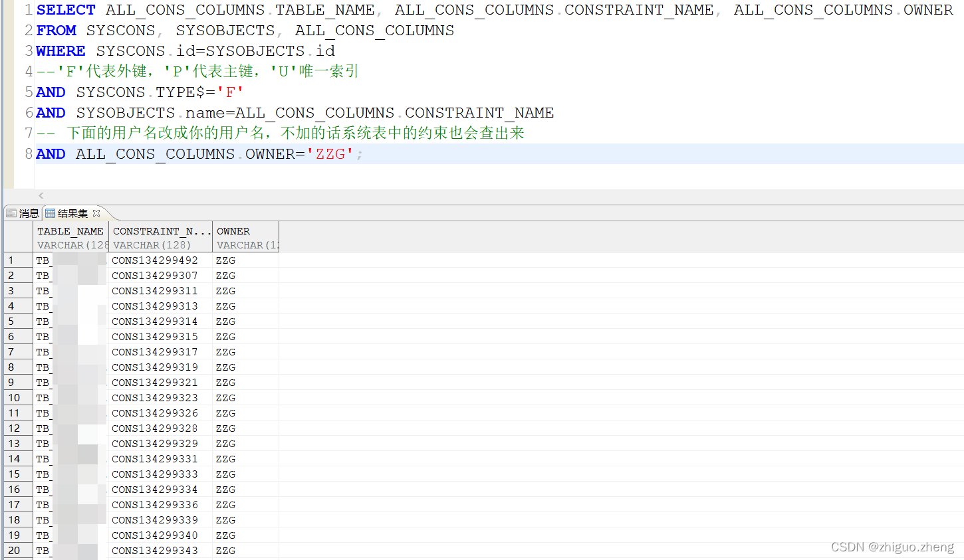Click cell CONS134299317
This screenshot has width=964, height=560.
click(160, 352)
